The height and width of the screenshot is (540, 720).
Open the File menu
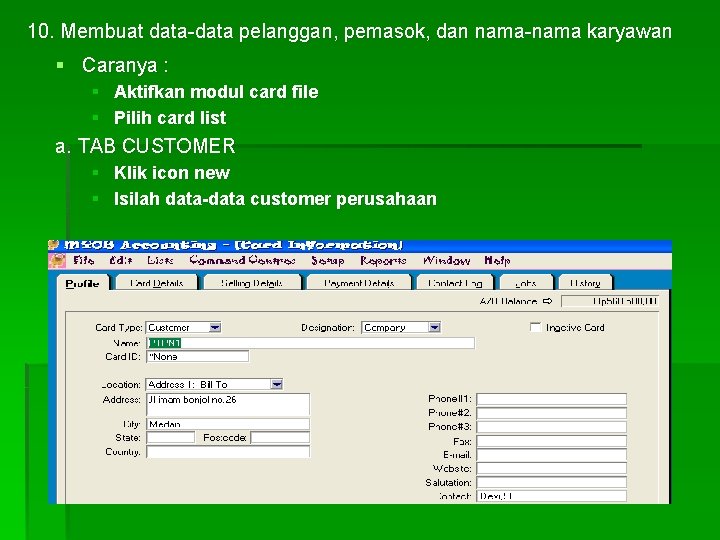click(x=84, y=260)
